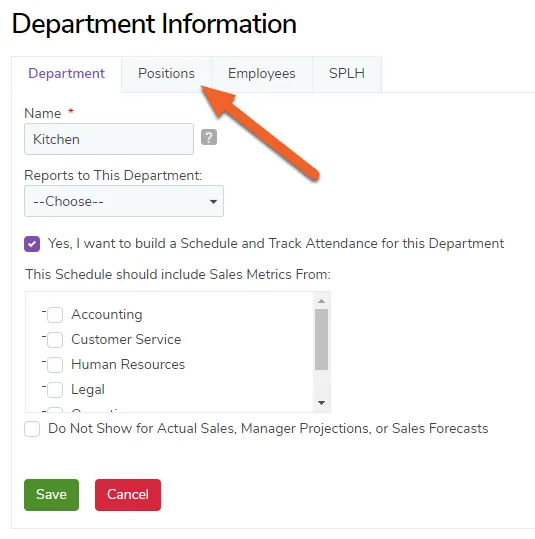The image size is (535, 539).
Task: Tick the Legal checkbox
Action: 55,390
